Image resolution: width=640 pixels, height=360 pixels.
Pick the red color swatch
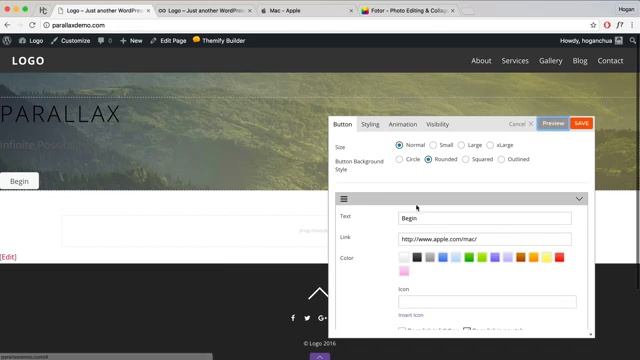coord(560,257)
